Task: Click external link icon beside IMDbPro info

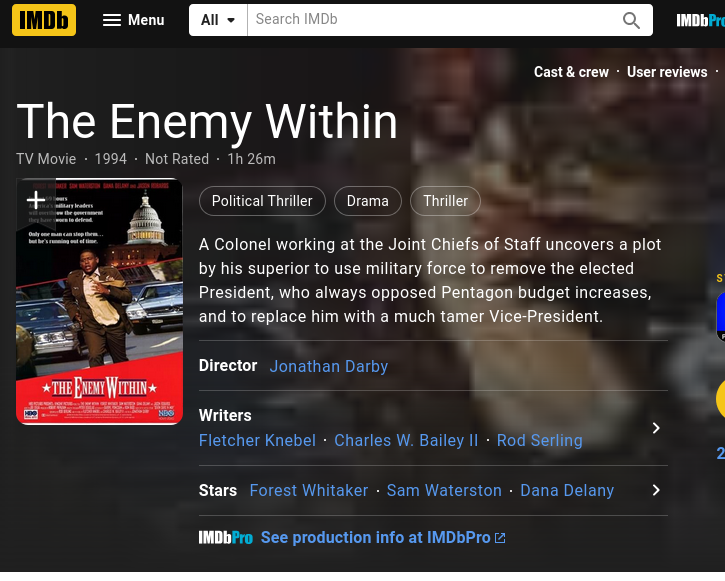Action: (500, 538)
